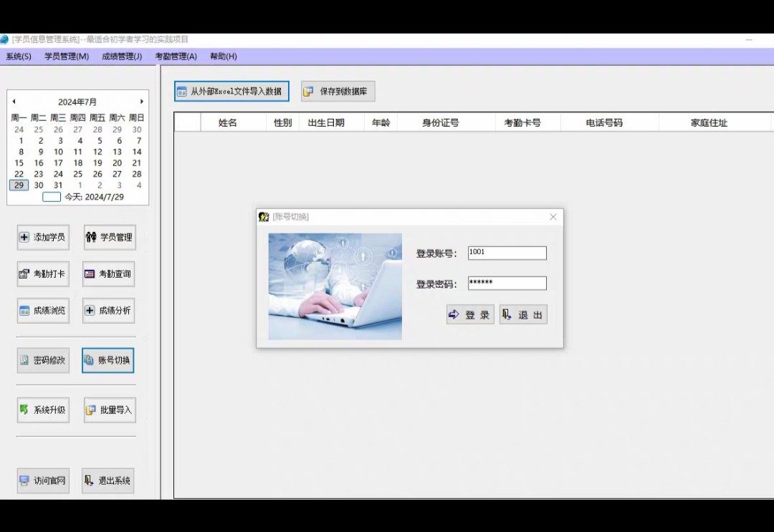Open 密码修改 password change

[x=43, y=360]
